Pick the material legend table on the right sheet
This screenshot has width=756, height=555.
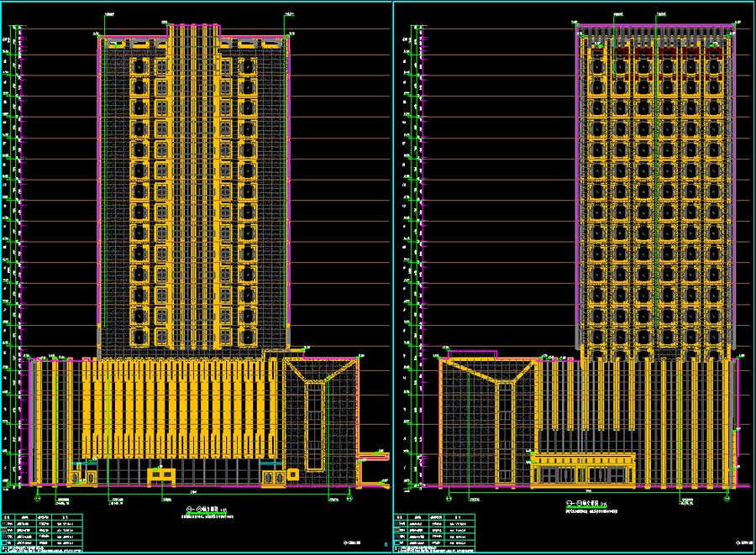point(434,533)
